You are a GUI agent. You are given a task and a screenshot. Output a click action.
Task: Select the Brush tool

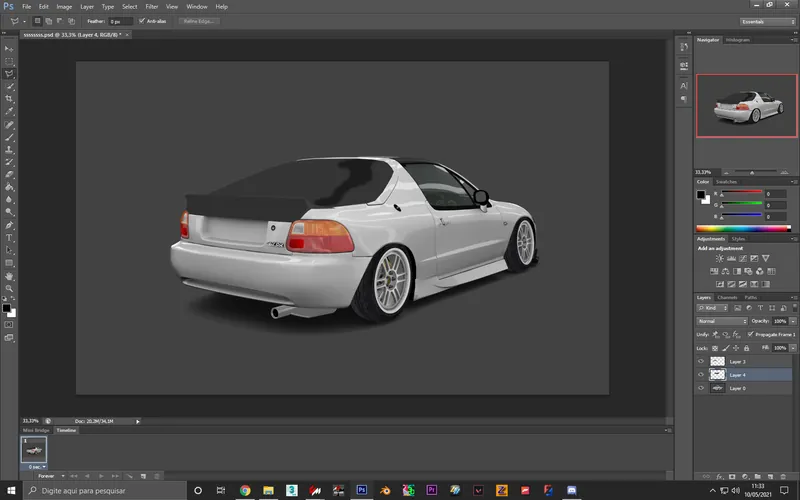(9, 137)
